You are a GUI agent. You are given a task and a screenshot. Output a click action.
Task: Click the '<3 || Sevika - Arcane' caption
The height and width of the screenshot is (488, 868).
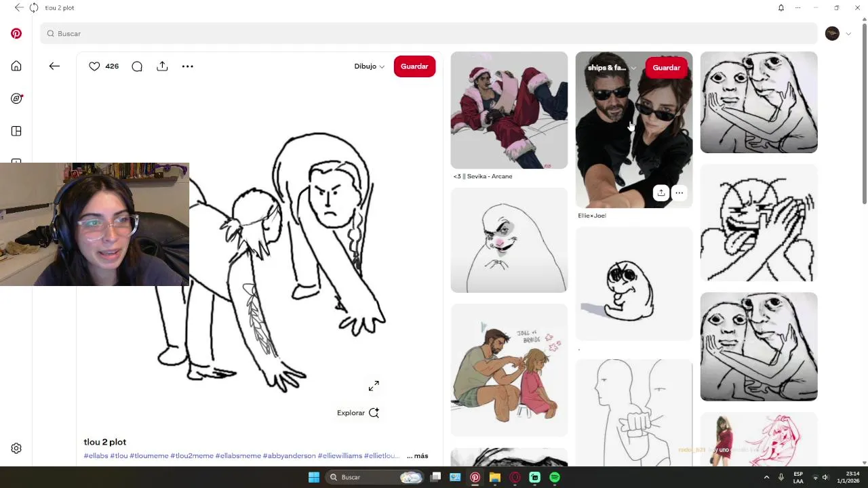point(483,176)
